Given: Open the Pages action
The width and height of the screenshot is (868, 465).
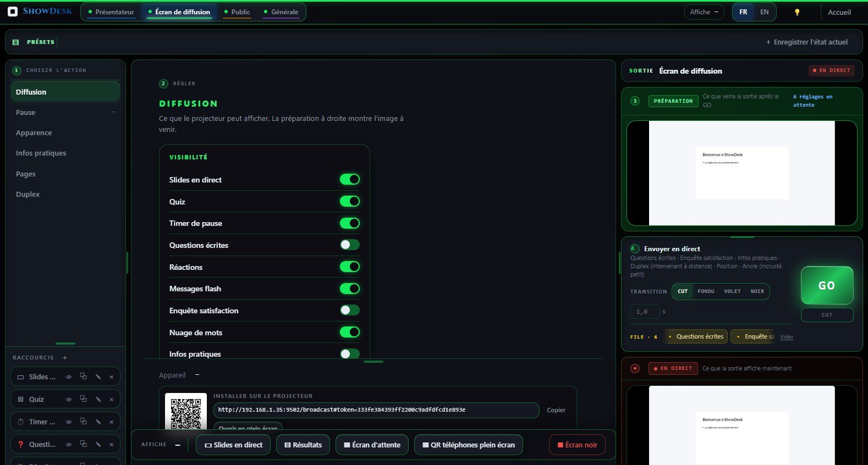Looking at the screenshot, I should coord(65,174).
